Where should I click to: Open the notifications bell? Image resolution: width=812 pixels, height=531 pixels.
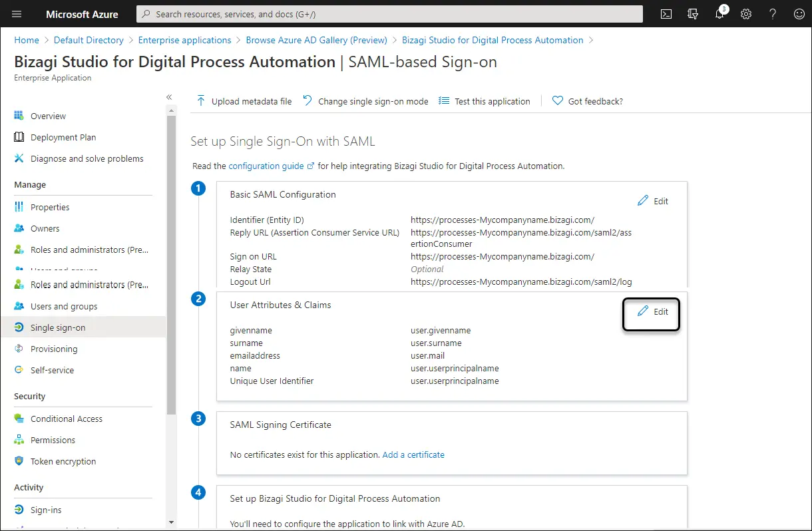tap(720, 13)
